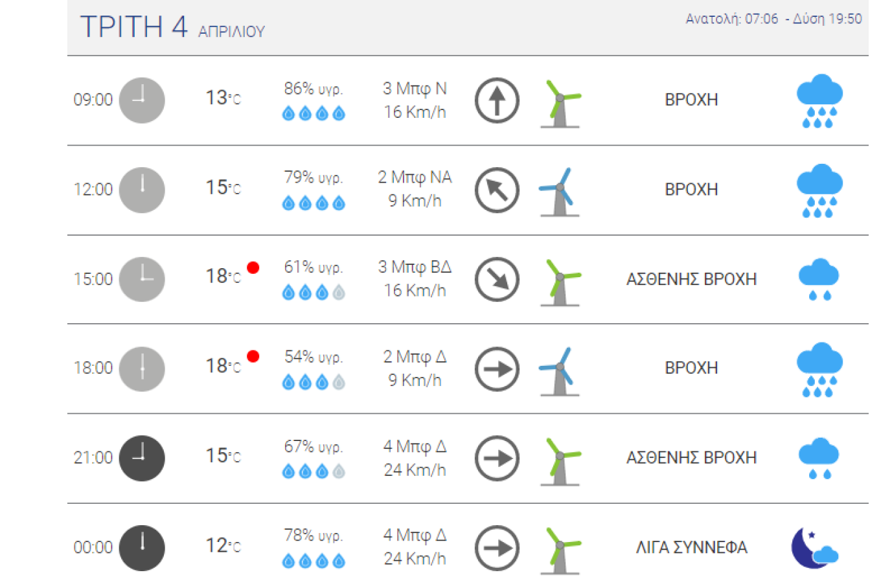The image size is (881, 588).
Task: Click the 4 Μπφ Δ wind text at 00:00
Action: pos(415,535)
